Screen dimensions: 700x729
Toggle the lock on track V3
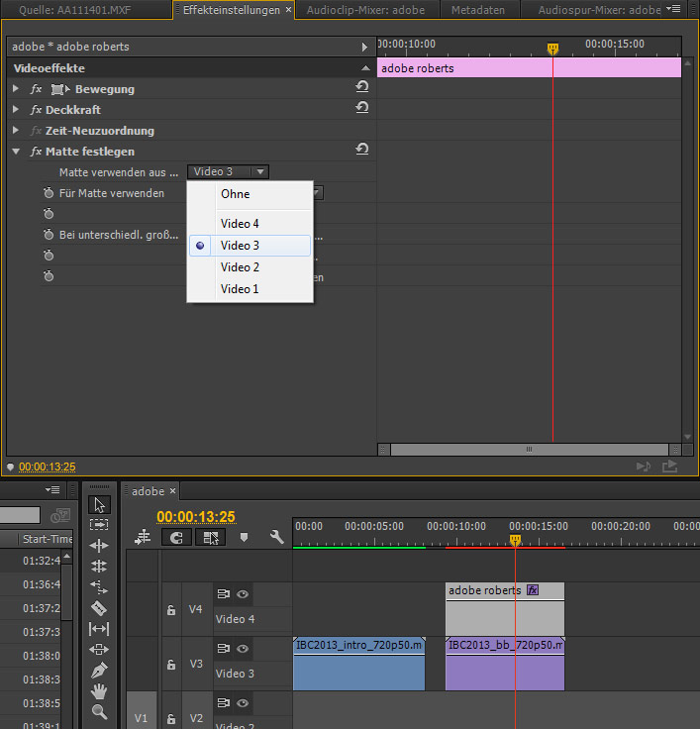(x=171, y=666)
